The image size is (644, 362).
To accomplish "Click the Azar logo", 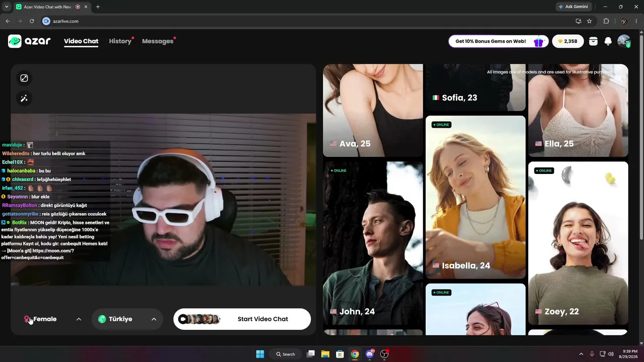I will 29,41.
